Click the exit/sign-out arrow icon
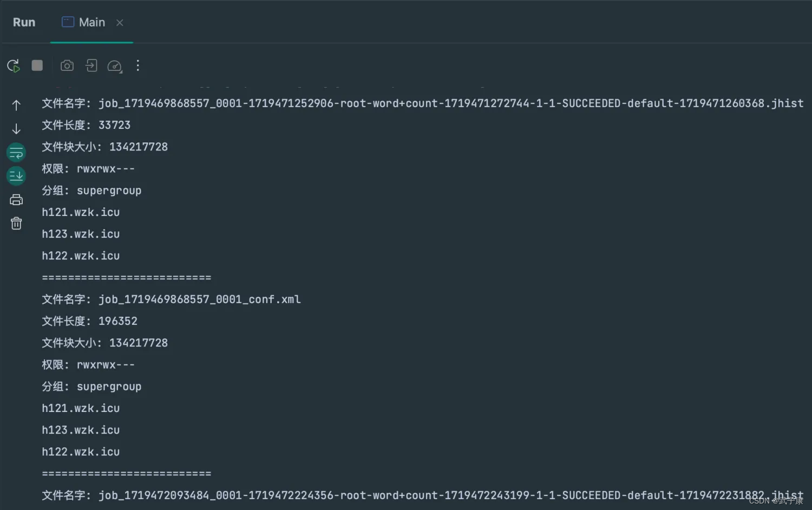 pos(91,66)
